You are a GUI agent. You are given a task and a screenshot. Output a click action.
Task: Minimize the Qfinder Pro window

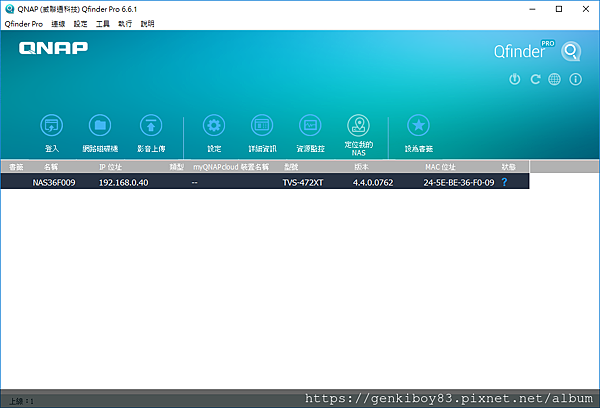coord(532,9)
